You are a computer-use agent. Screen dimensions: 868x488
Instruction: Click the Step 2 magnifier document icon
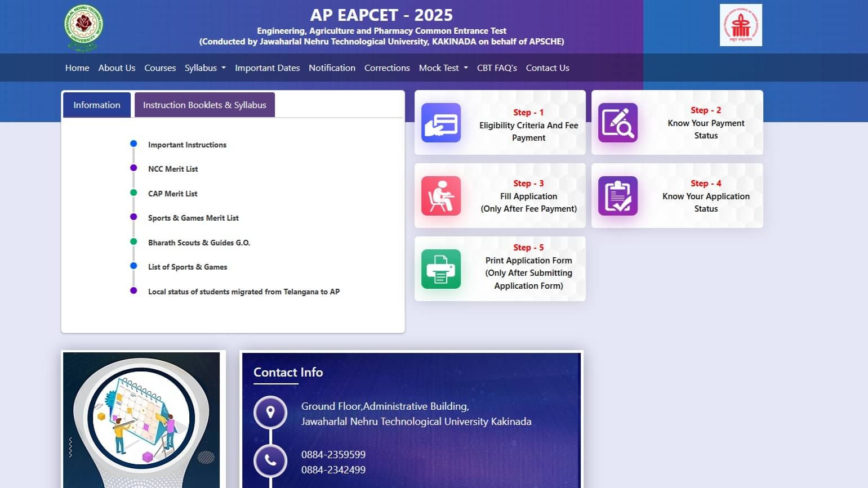point(618,123)
